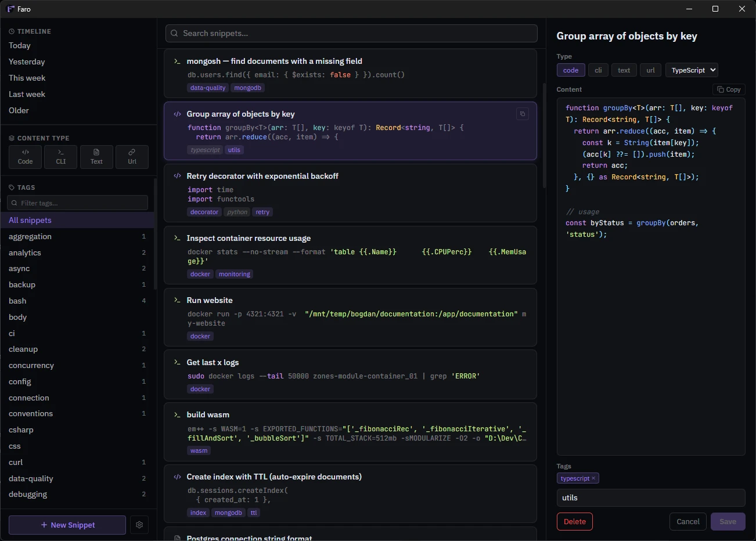Filter content type by Text
Screen dimensions: 756x541
[x=96, y=157]
